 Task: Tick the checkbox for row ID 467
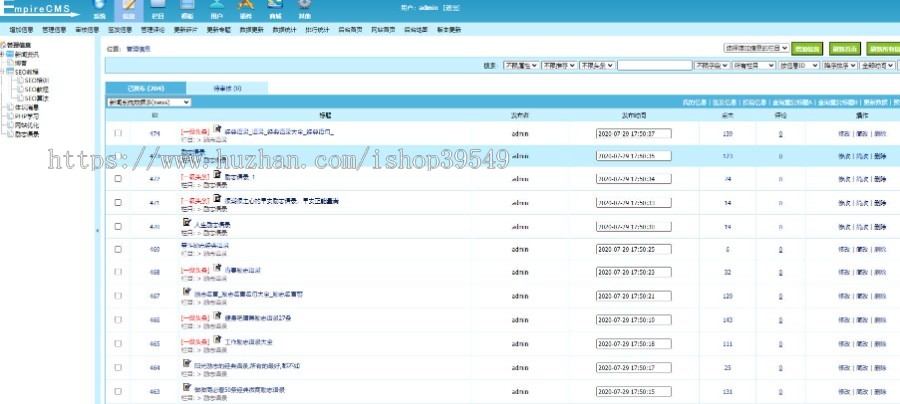point(118,296)
